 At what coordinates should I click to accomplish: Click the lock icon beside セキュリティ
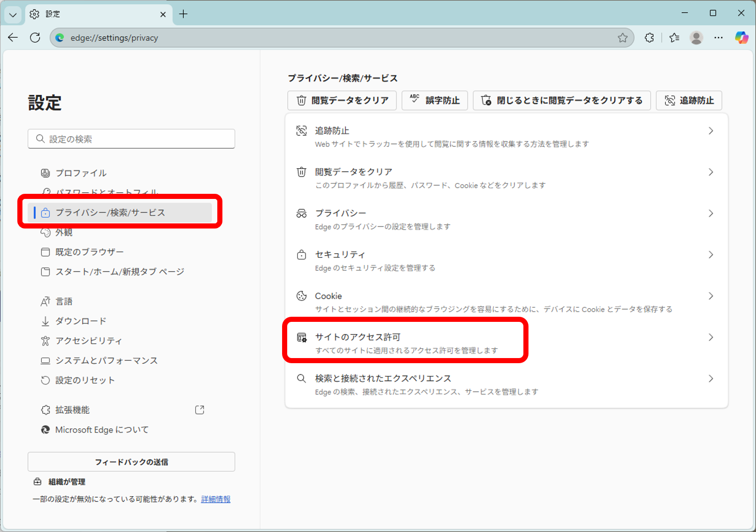(x=301, y=255)
